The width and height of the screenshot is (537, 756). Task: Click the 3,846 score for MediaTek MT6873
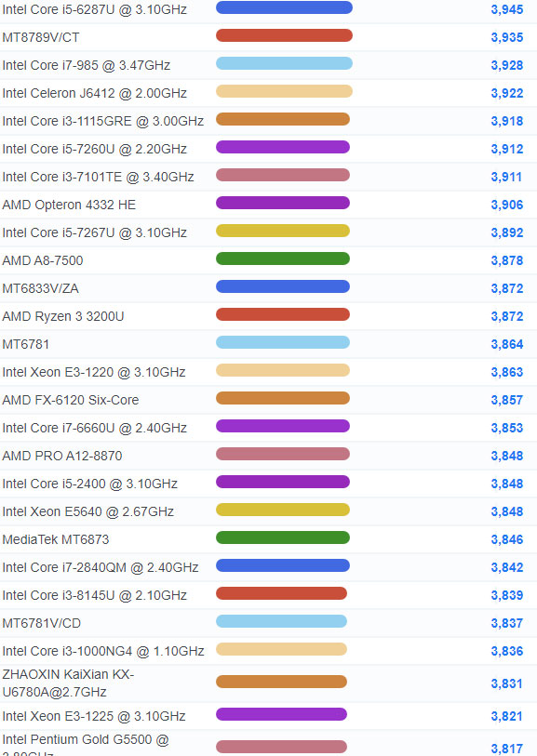click(x=507, y=541)
